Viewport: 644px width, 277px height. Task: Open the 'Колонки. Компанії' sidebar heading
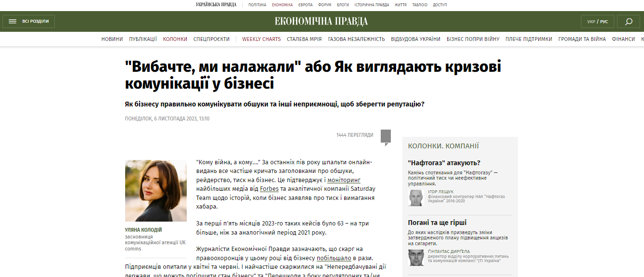point(443,146)
